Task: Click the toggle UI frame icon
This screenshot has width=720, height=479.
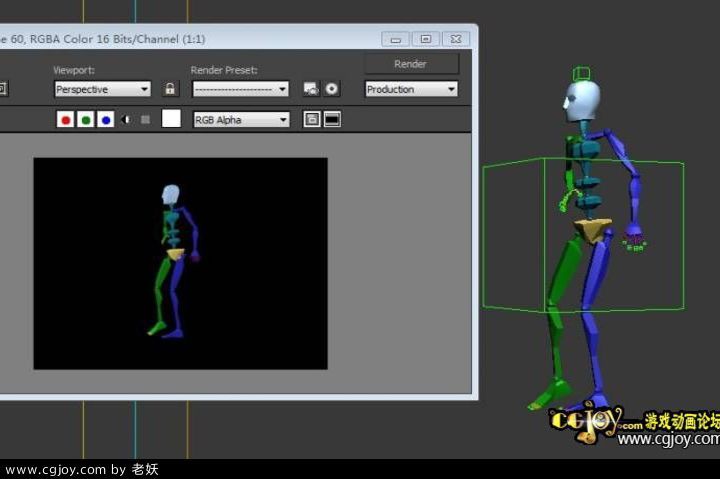Action: tap(332, 120)
